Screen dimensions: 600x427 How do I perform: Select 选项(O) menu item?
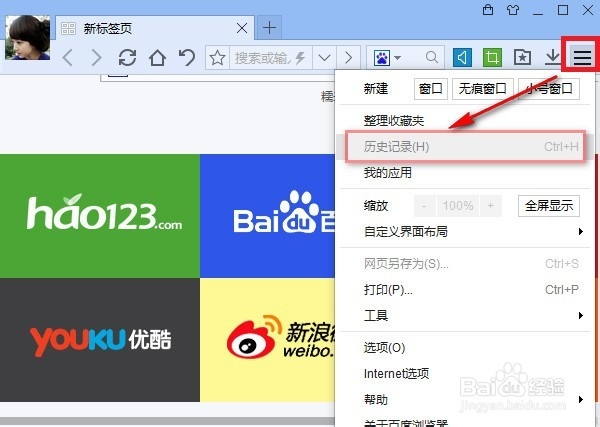[465, 347]
